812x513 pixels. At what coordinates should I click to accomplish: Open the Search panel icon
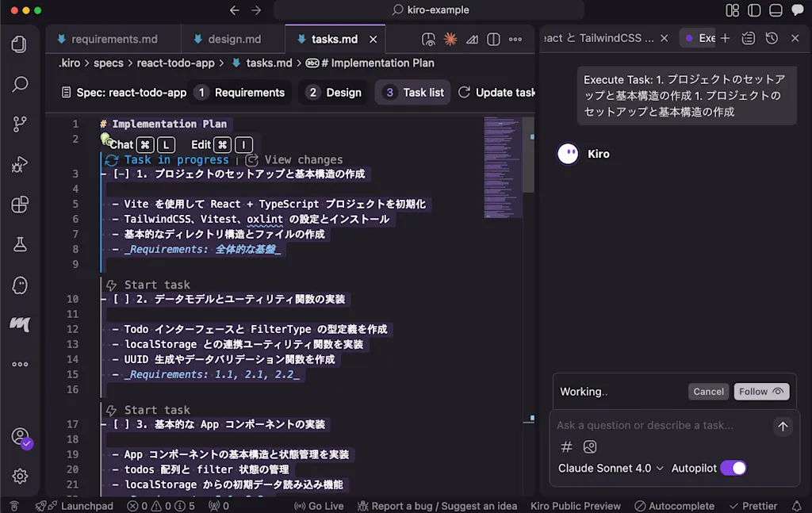[20, 84]
